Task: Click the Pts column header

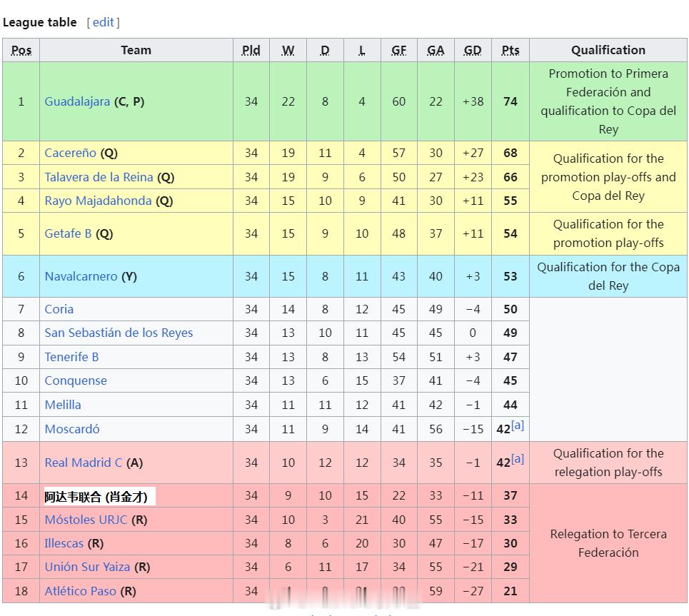Action: (x=511, y=50)
